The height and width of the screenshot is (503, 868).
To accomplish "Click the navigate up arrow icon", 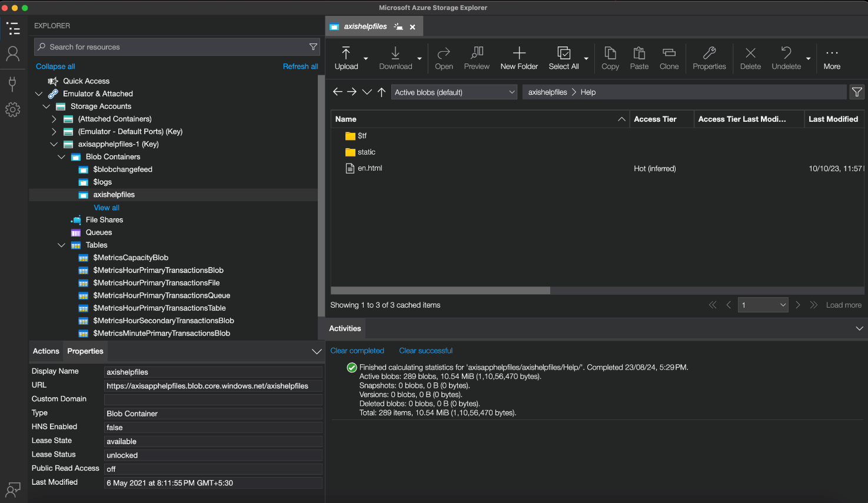I will click(x=381, y=92).
